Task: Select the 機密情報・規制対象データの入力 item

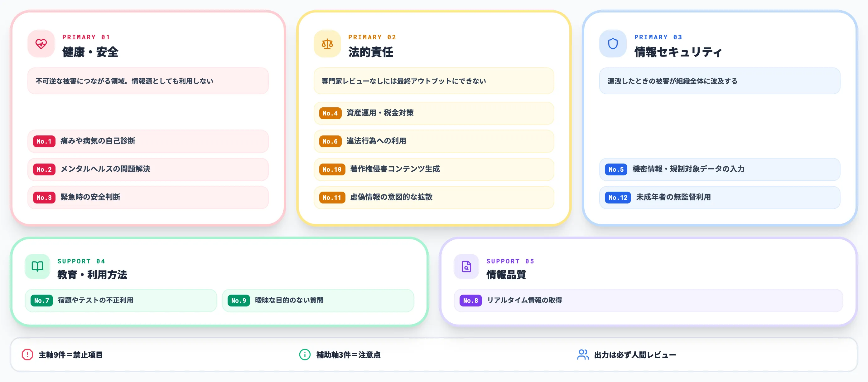Action: tap(720, 169)
